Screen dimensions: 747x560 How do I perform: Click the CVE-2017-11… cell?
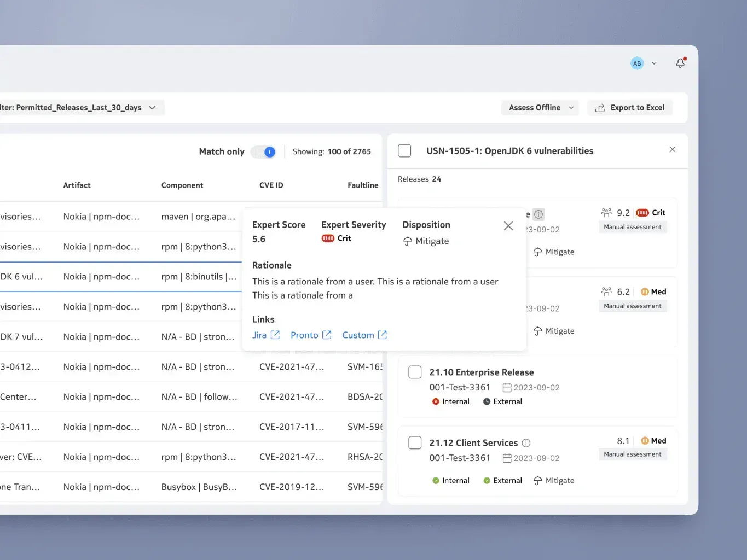pos(292,427)
